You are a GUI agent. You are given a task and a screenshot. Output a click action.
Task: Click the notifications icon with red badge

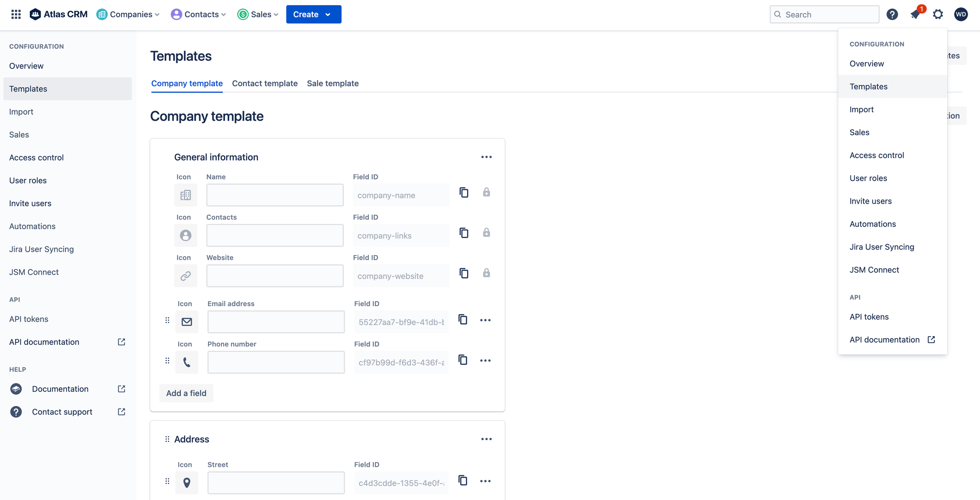point(915,14)
